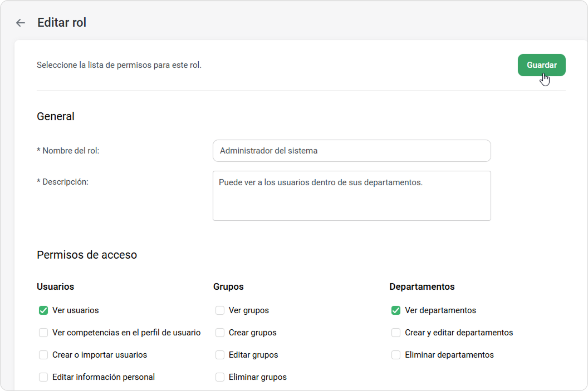Viewport: 588px width, 391px height.
Task: Check Crear o importar usuarios
Action: (43, 355)
